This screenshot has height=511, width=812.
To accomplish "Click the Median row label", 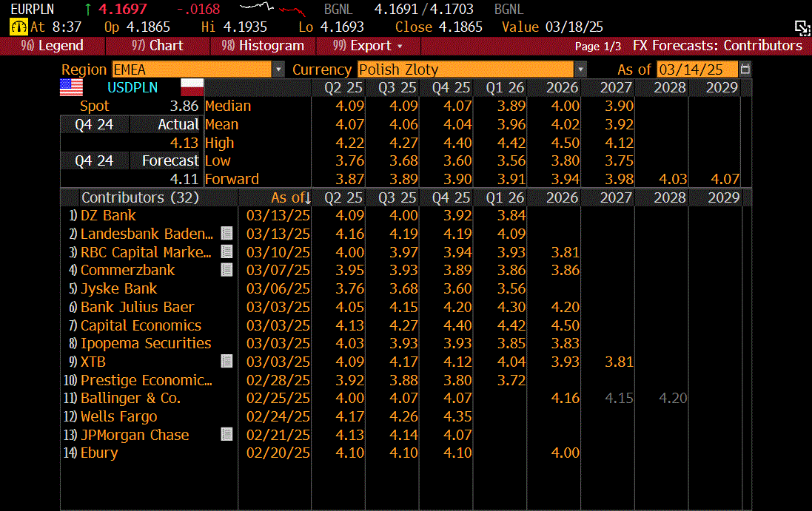I will click(x=228, y=106).
